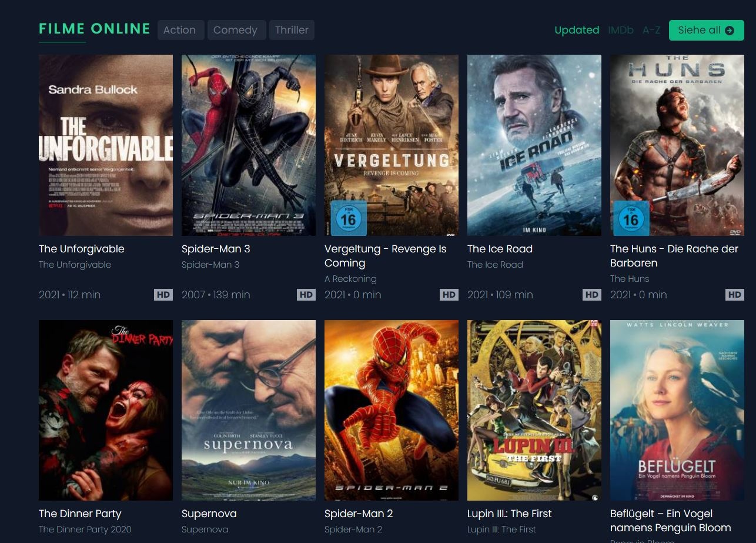Click HD badge under The Unforgivable
756x543 pixels.
pos(163,295)
